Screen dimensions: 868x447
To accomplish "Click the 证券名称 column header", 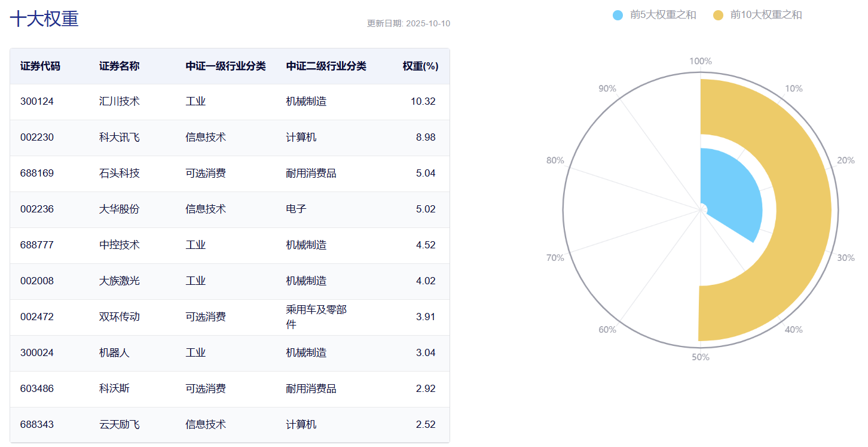I will 119,66.
